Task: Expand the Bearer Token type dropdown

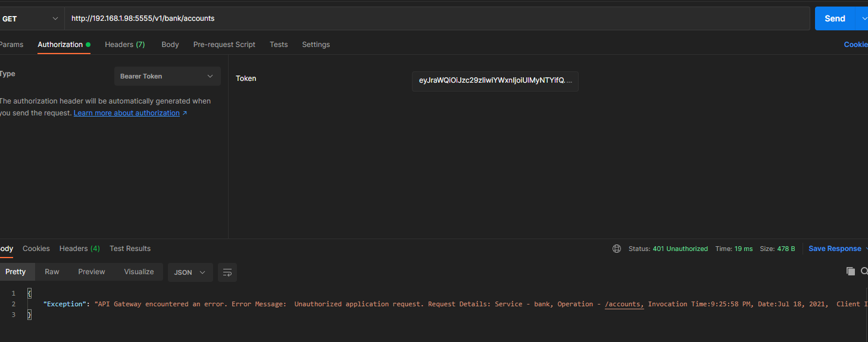Action: 167,76
